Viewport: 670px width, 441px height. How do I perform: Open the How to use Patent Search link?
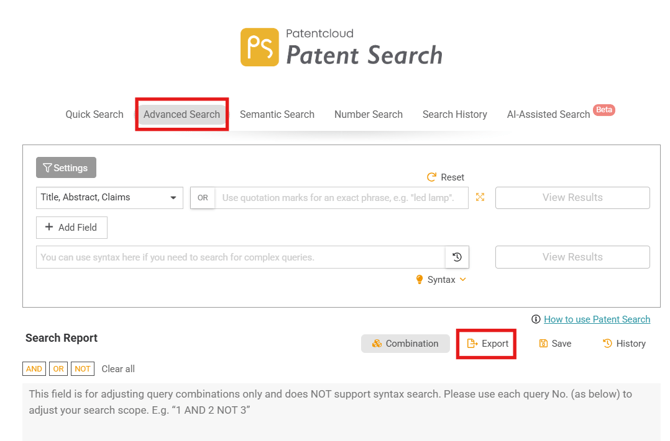[x=597, y=319]
